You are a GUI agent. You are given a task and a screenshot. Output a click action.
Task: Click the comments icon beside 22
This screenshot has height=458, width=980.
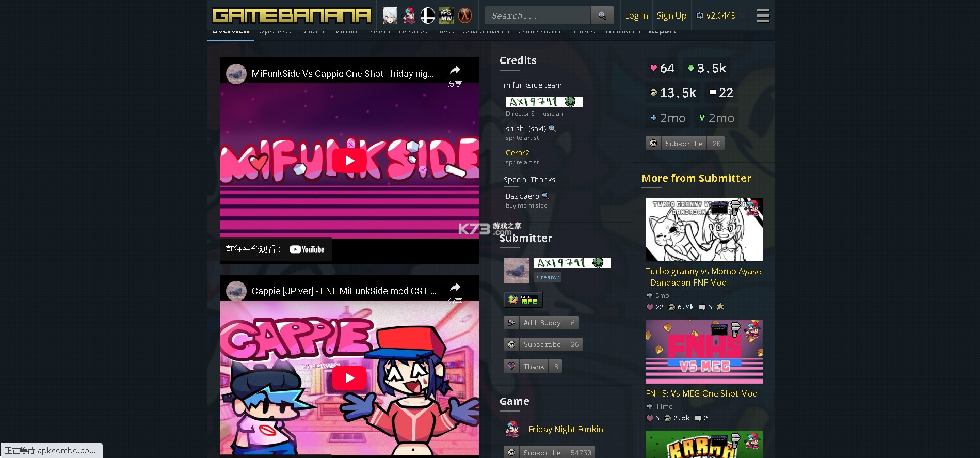[x=713, y=92]
